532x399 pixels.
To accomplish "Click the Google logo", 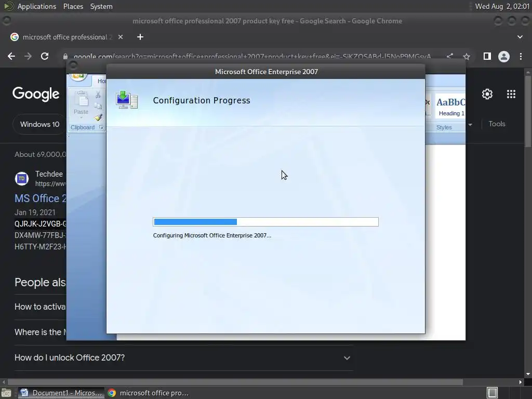I will 36,94.
